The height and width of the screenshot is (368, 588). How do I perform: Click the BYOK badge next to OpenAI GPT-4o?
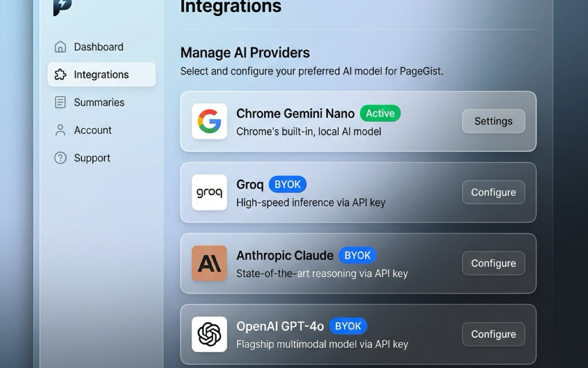click(348, 326)
